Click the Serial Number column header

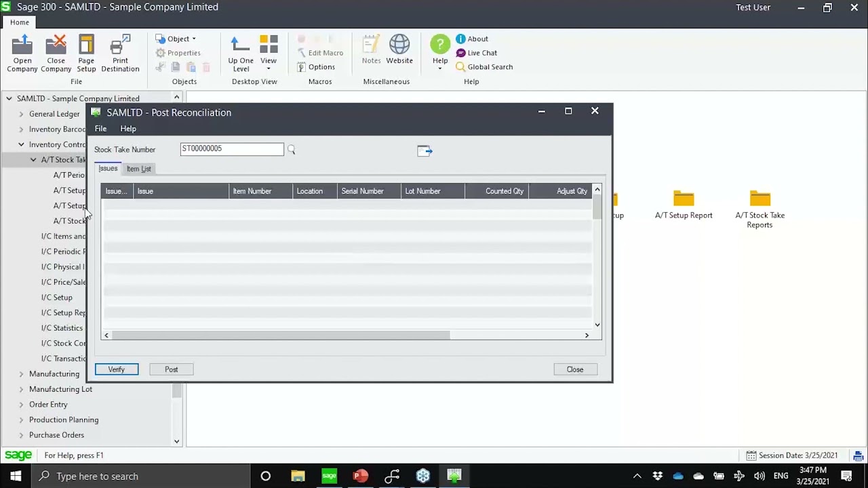pos(370,191)
